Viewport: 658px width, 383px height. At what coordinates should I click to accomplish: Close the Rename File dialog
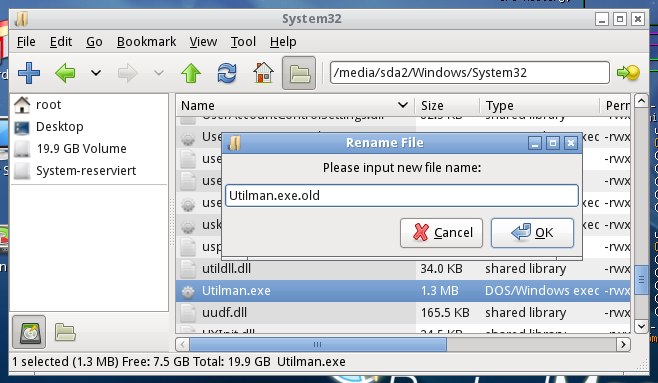571,143
